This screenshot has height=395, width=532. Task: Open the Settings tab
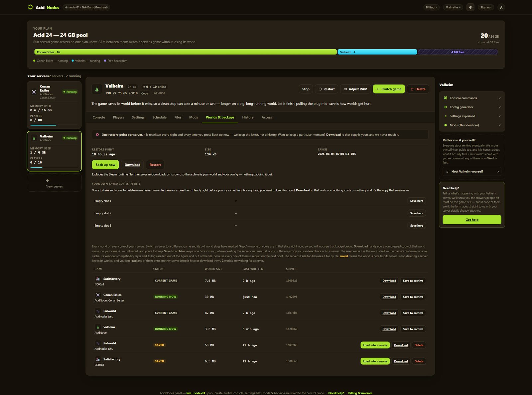point(138,117)
